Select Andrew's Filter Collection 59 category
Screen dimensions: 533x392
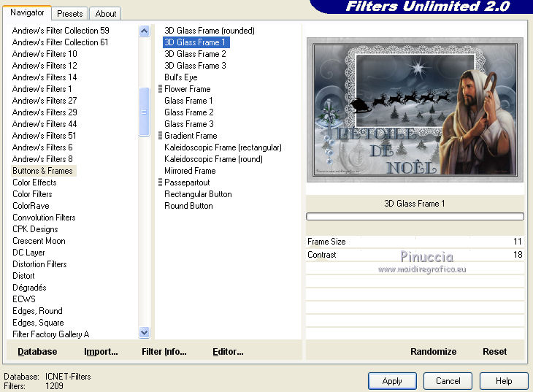tap(61, 31)
